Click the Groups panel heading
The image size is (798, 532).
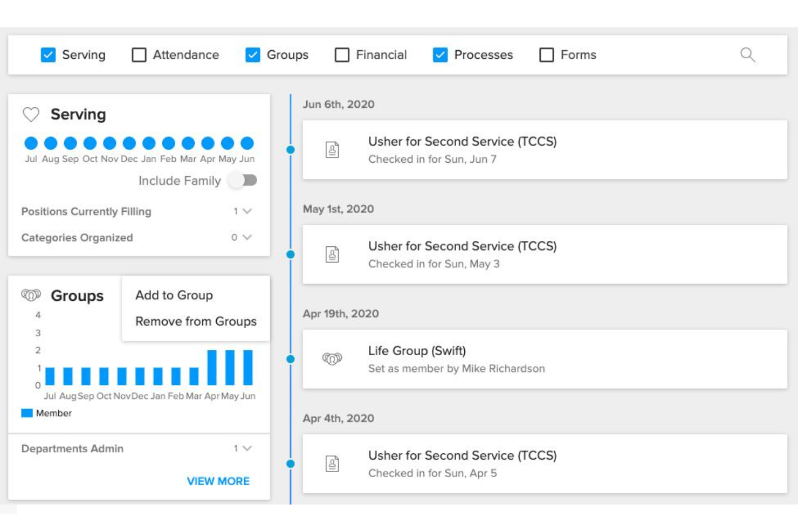coord(77,296)
